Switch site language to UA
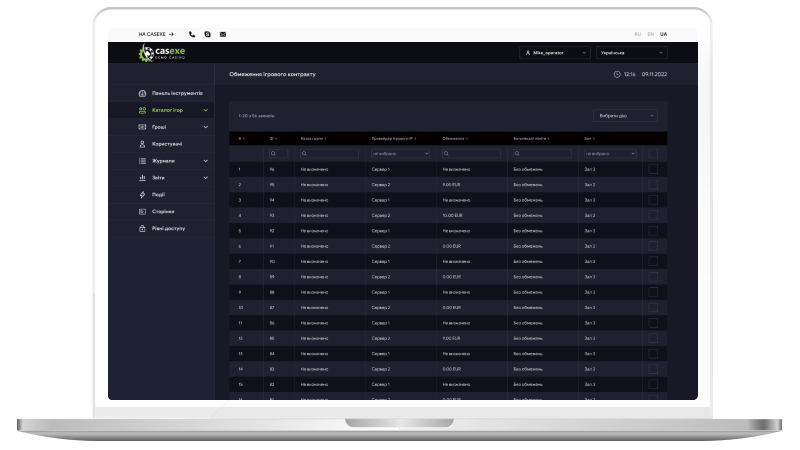This screenshot has width=800, height=450. (663, 34)
